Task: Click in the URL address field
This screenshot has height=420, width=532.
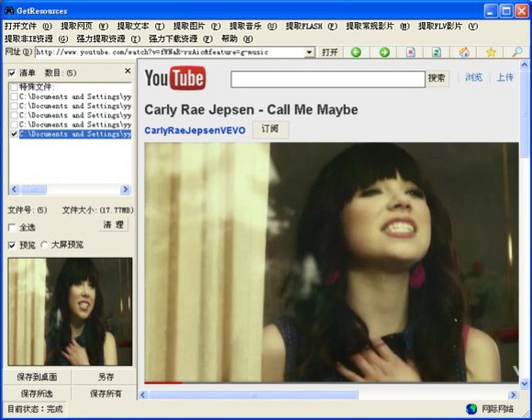Action: tap(170, 52)
